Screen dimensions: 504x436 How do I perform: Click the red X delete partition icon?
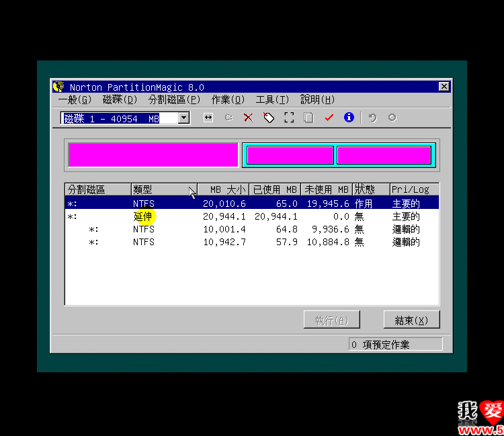point(248,118)
